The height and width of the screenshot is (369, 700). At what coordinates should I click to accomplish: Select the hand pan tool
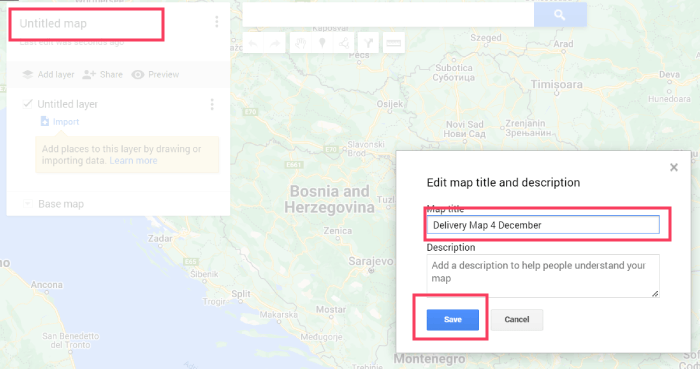300,43
